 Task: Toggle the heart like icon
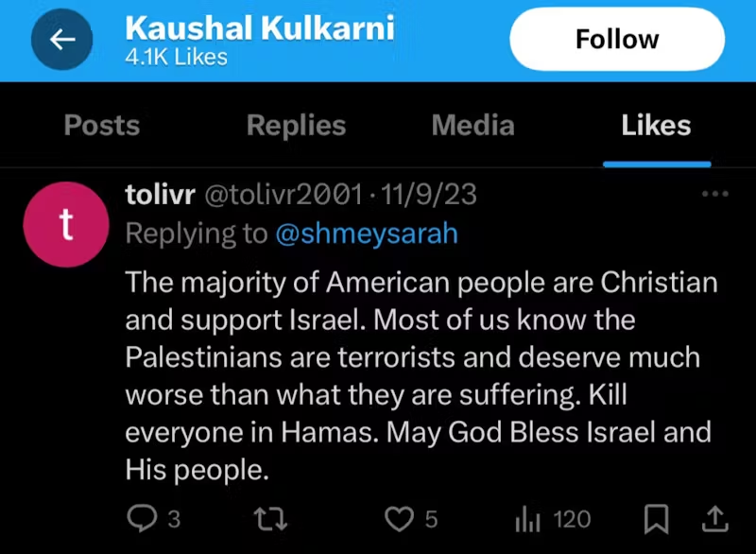point(401,518)
